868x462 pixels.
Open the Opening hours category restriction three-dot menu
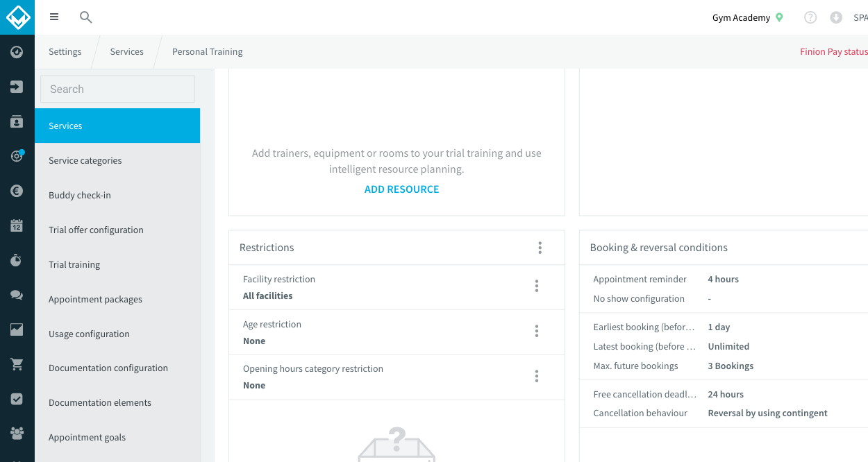(x=537, y=376)
